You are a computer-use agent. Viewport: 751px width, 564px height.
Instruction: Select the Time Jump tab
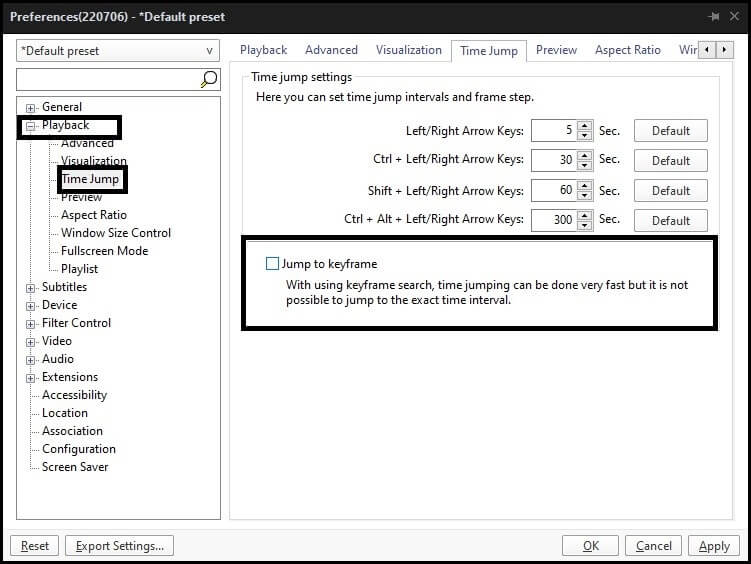489,51
